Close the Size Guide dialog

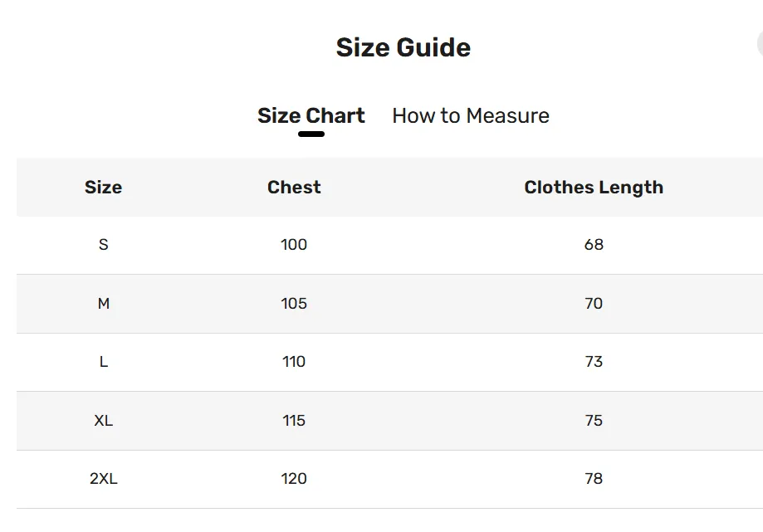click(760, 44)
